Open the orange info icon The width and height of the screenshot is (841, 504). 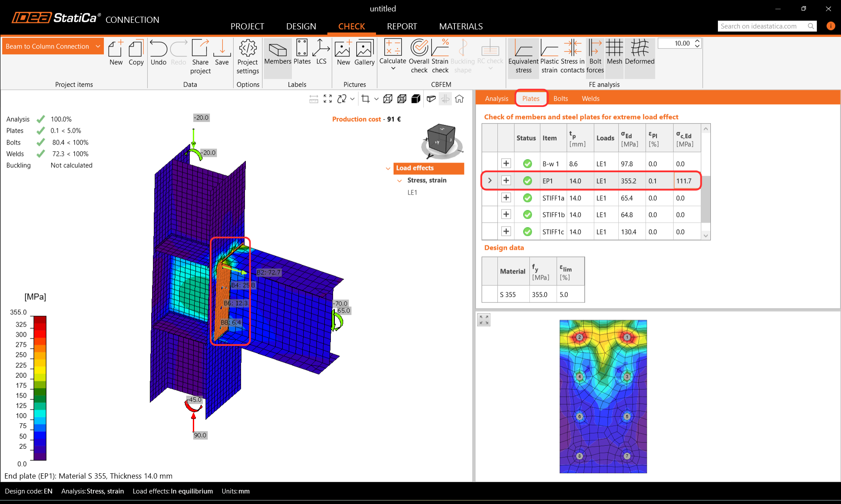click(x=830, y=26)
